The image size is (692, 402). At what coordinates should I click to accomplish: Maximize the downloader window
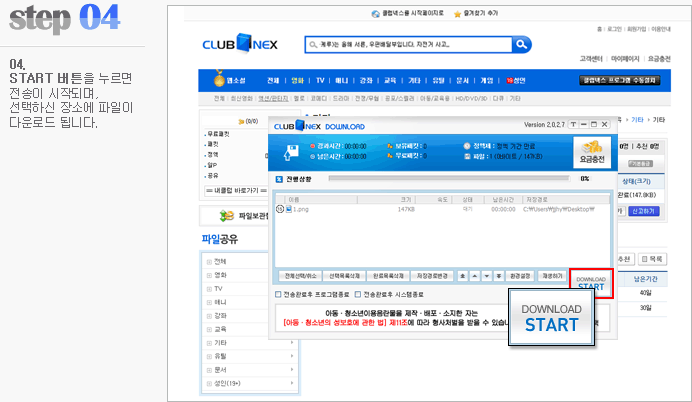coord(594,124)
